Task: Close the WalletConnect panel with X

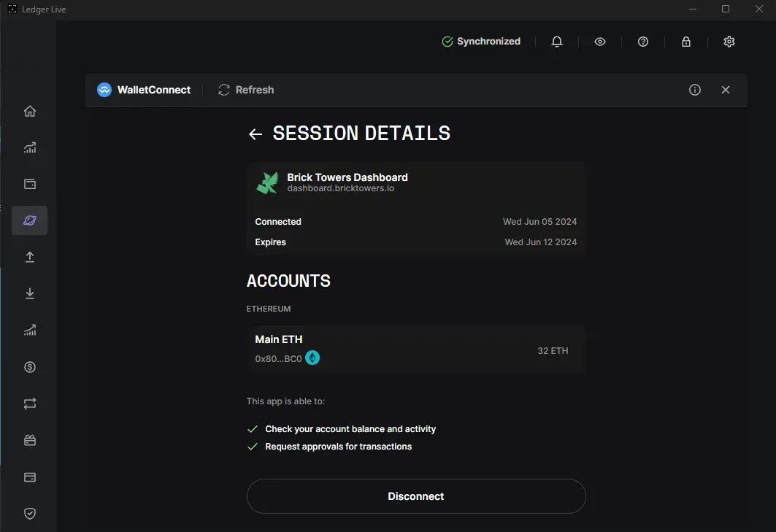Action: tap(726, 90)
